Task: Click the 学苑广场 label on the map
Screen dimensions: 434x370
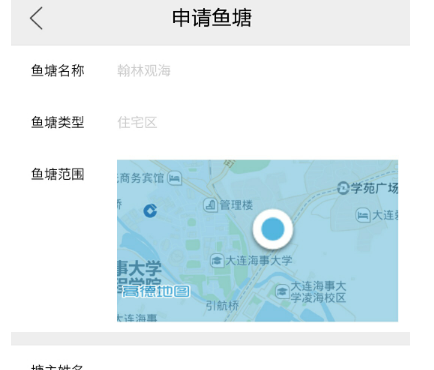Action: click(x=374, y=188)
